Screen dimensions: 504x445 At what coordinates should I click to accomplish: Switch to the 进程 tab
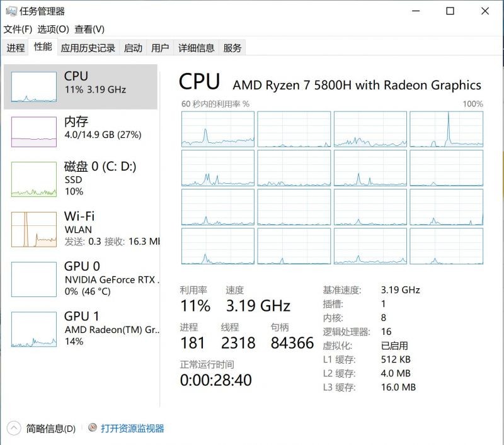tap(15, 48)
